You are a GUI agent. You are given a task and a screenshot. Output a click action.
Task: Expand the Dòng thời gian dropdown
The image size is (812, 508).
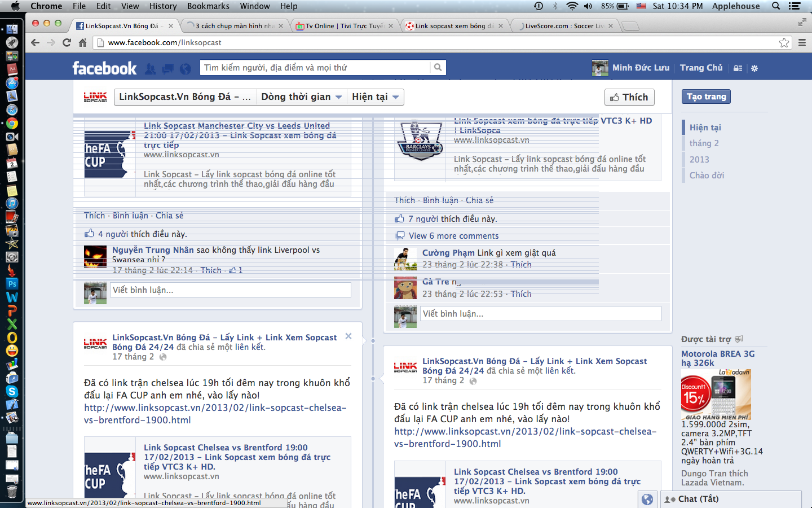[302, 97]
